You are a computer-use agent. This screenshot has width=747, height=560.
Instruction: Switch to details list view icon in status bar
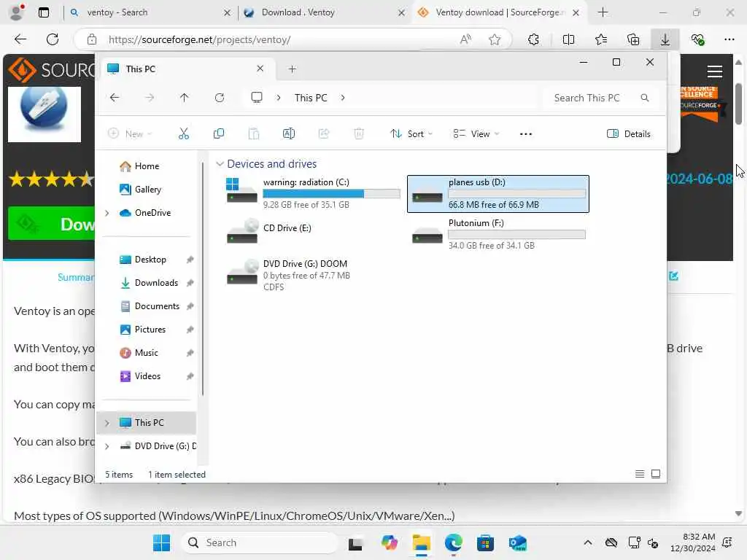point(640,474)
